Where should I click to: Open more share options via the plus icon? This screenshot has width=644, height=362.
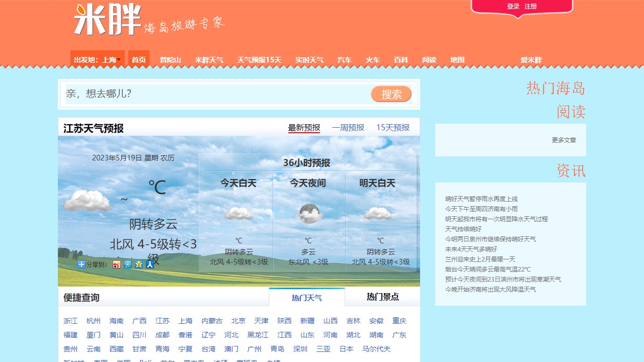point(81,264)
